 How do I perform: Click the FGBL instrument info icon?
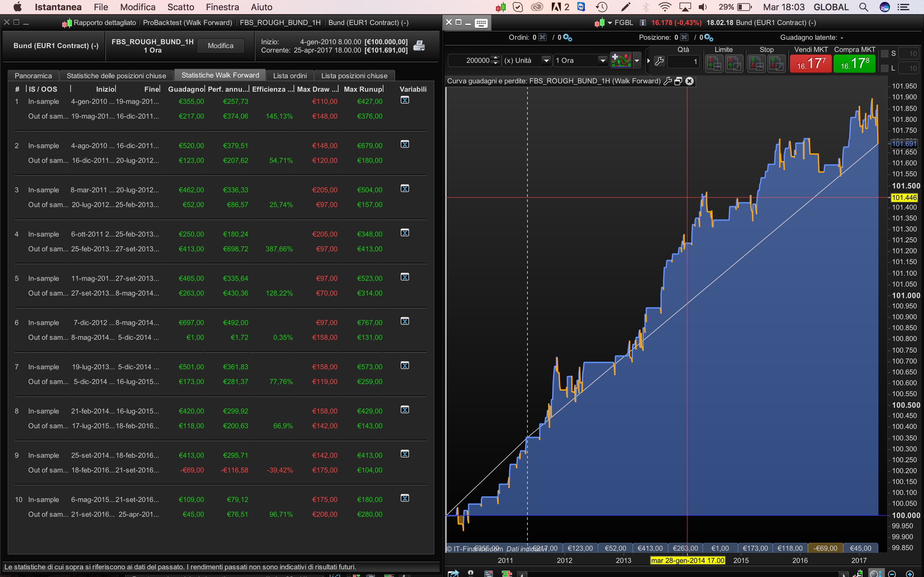pos(643,22)
